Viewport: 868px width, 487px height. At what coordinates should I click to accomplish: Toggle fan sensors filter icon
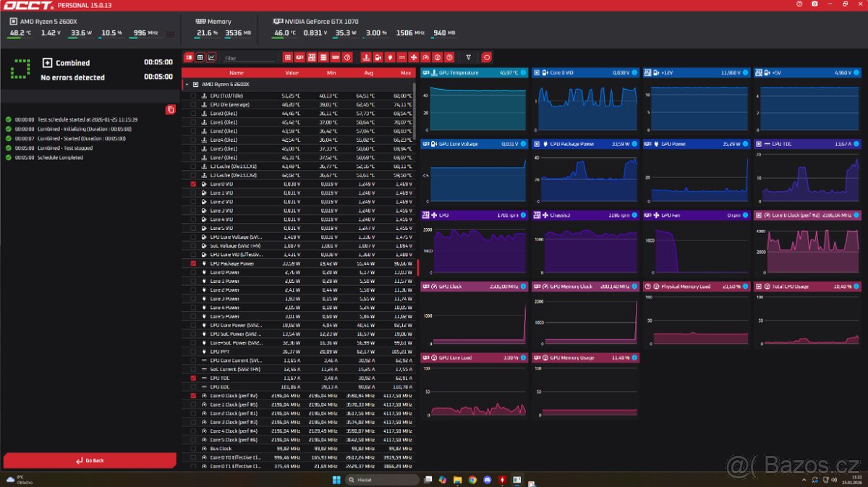pyautogui.click(x=414, y=57)
